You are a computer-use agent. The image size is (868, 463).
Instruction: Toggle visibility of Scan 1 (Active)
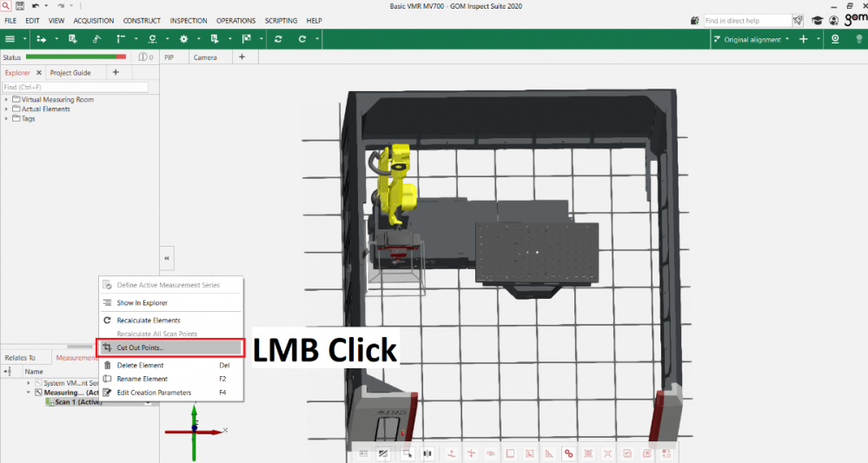[x=148, y=402]
